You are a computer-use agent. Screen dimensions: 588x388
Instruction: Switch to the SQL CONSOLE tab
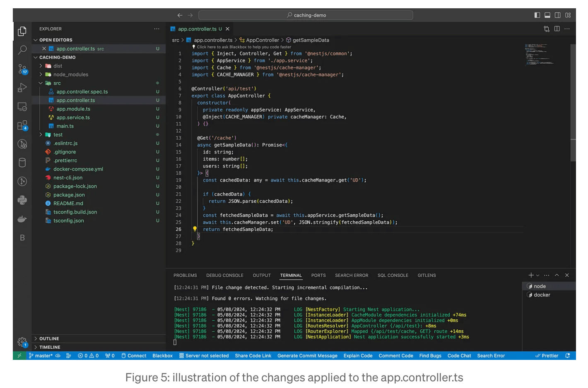click(x=393, y=275)
